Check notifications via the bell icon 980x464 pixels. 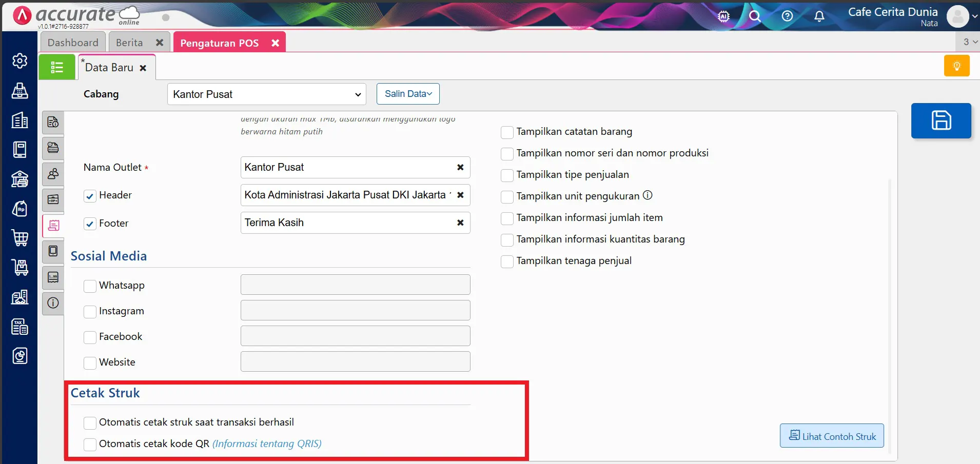819,16
